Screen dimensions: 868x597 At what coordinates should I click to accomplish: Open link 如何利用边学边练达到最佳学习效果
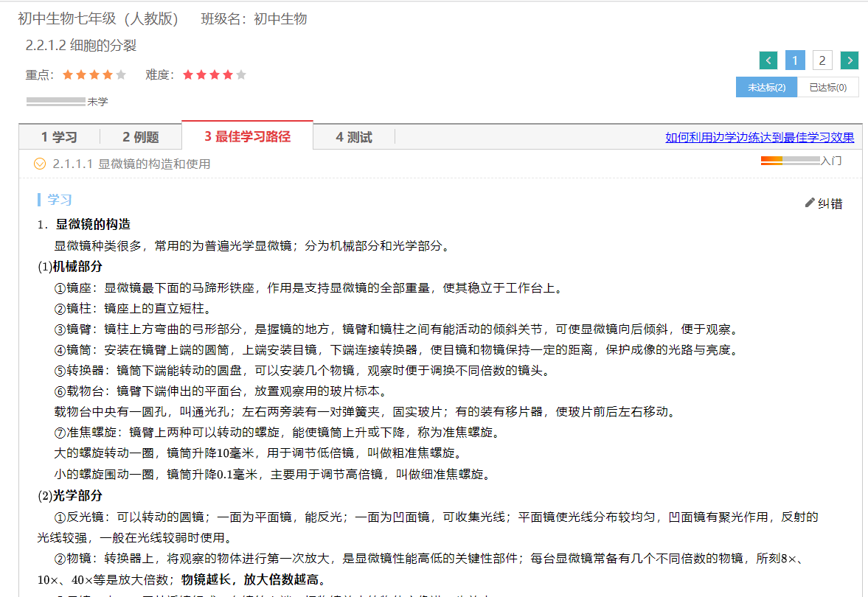[x=760, y=137]
